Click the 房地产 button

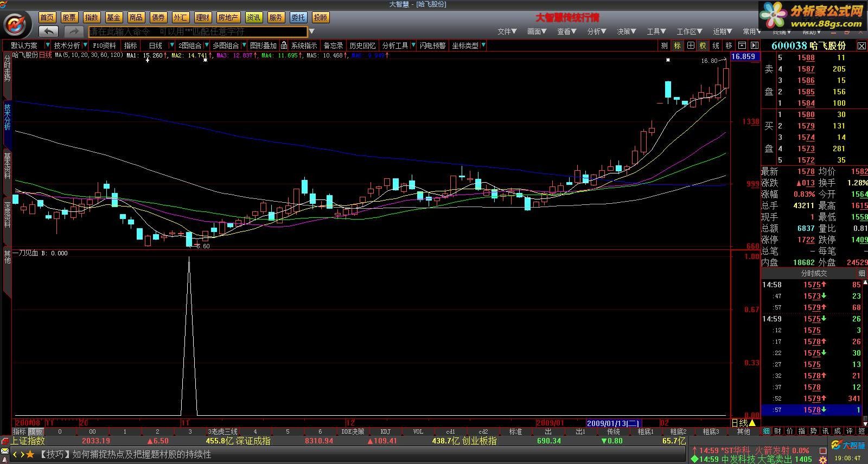(x=228, y=17)
